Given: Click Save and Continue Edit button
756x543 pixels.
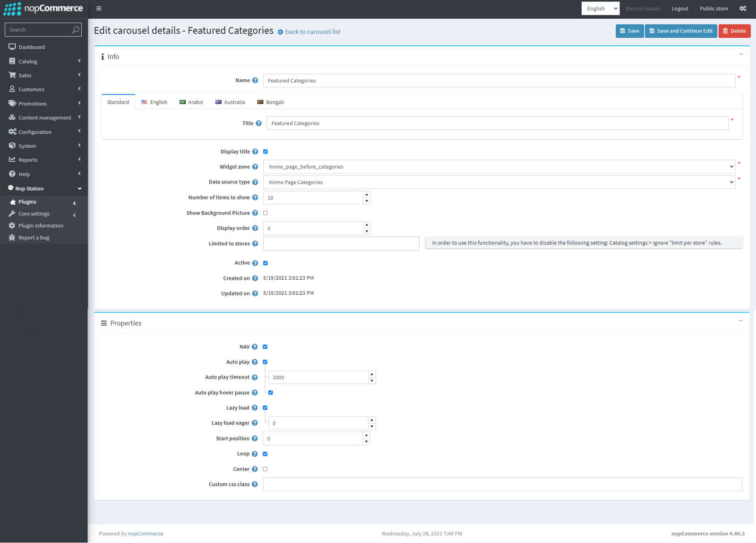Looking at the screenshot, I should pyautogui.click(x=681, y=31).
